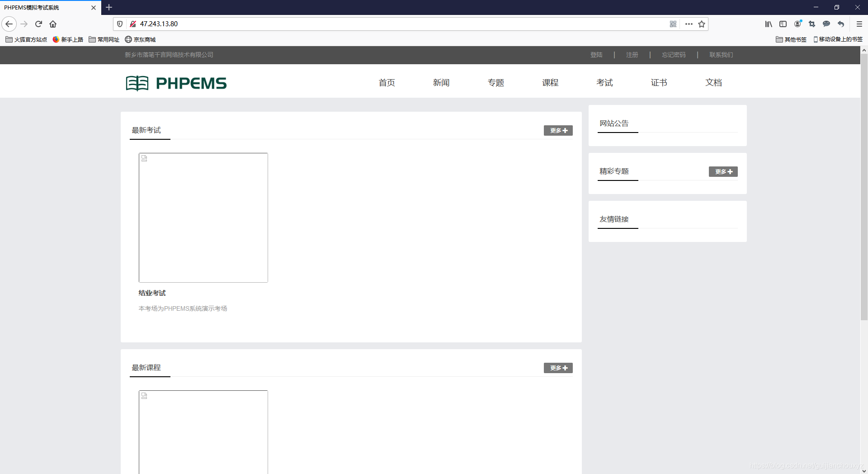
Task: Click the 精彩专题 heading
Action: point(614,171)
